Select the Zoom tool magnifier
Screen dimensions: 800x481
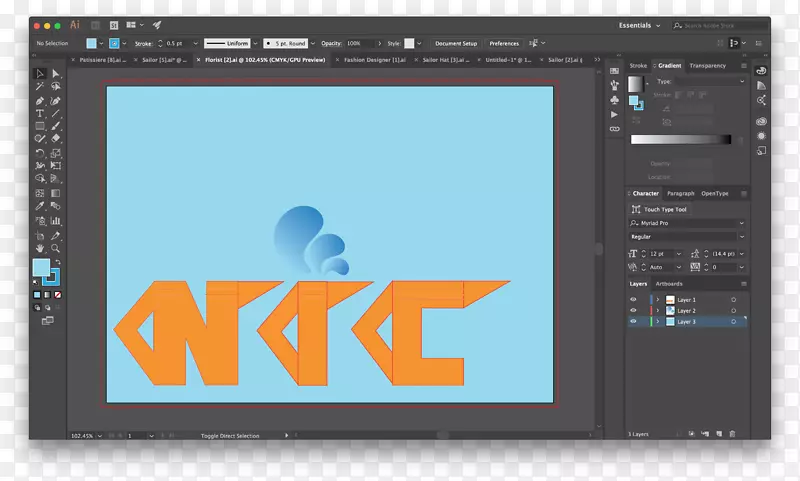coord(56,246)
